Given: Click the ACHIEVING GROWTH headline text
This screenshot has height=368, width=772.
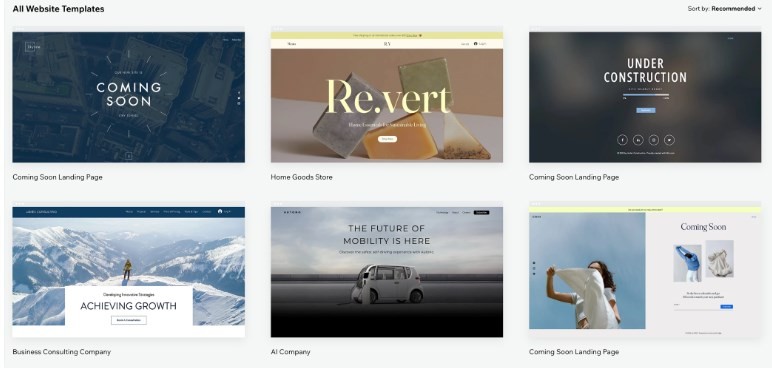Looking at the screenshot, I should coord(129,306).
